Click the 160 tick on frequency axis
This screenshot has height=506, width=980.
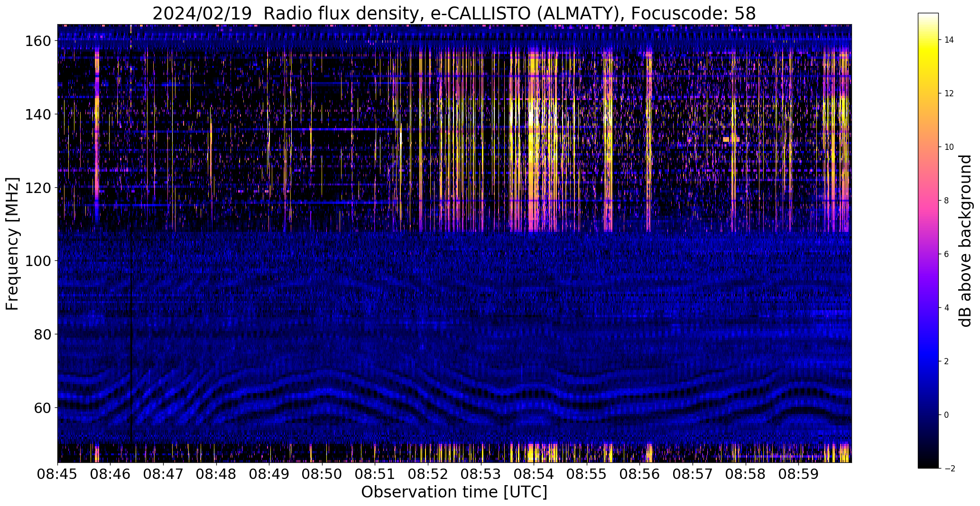pos(37,41)
